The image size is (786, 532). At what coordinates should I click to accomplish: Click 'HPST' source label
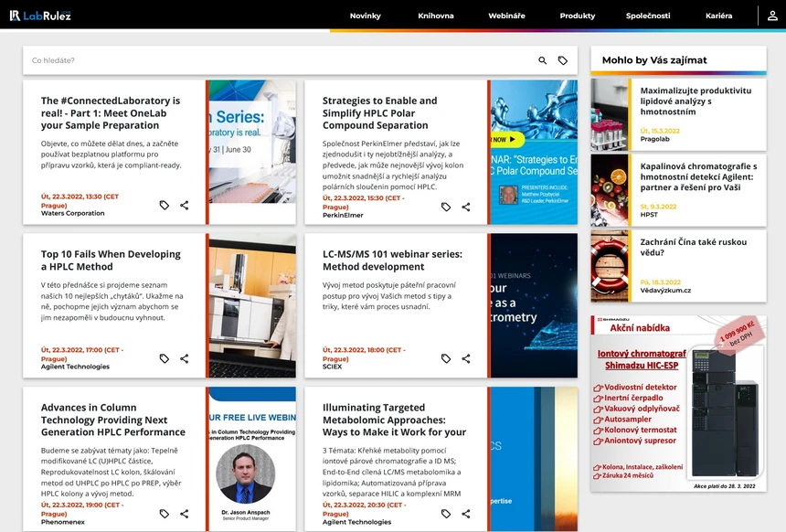pyautogui.click(x=649, y=215)
